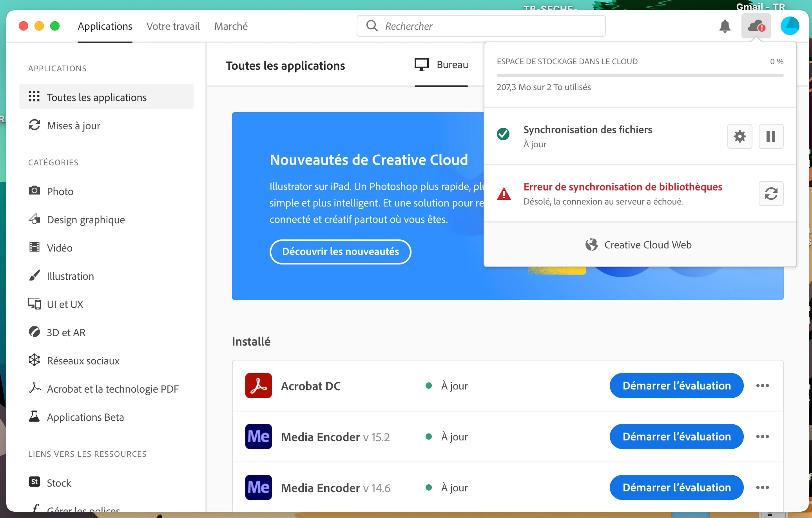Start evaluation for Acrobat DC
This screenshot has width=812, height=518.
coord(676,386)
